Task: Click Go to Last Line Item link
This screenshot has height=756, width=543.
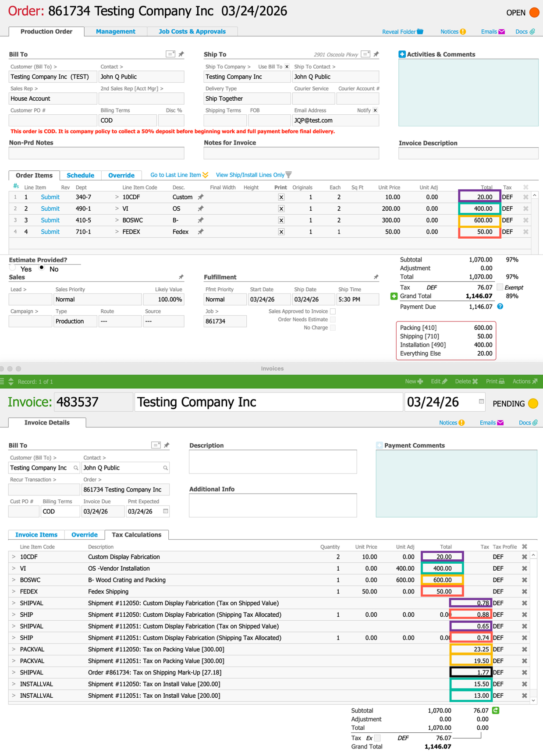Action: 176,175
